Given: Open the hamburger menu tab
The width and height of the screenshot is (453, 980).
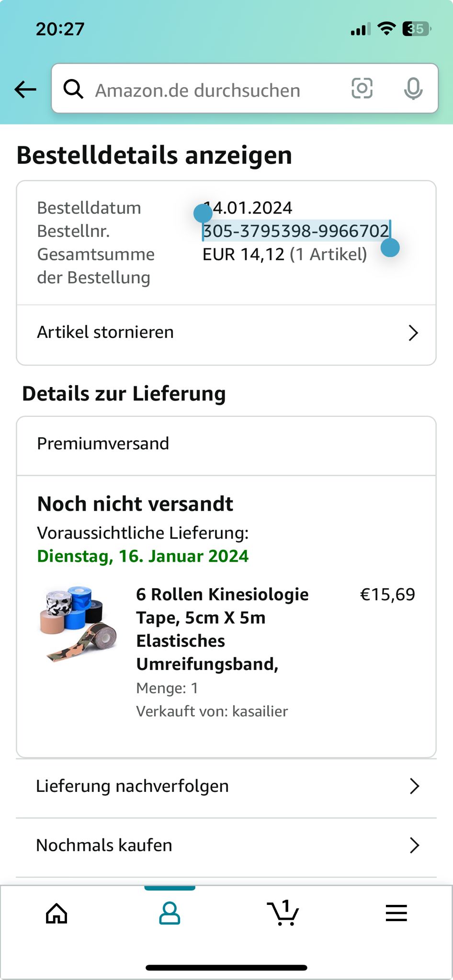Looking at the screenshot, I should (396, 913).
